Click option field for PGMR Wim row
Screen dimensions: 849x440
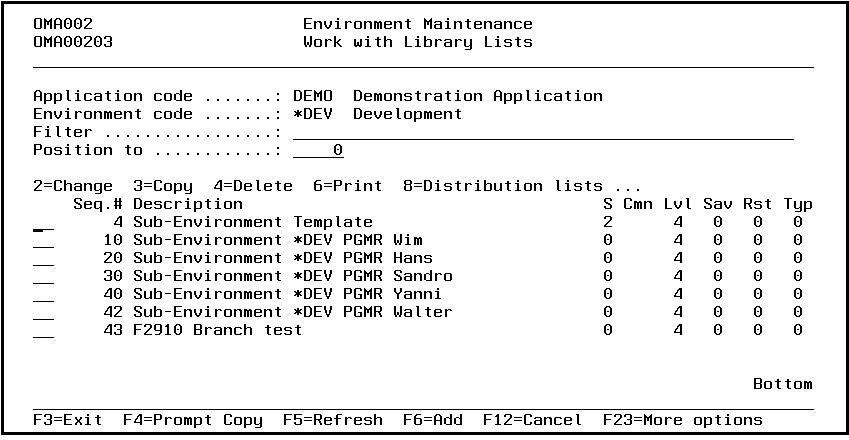coord(44,241)
